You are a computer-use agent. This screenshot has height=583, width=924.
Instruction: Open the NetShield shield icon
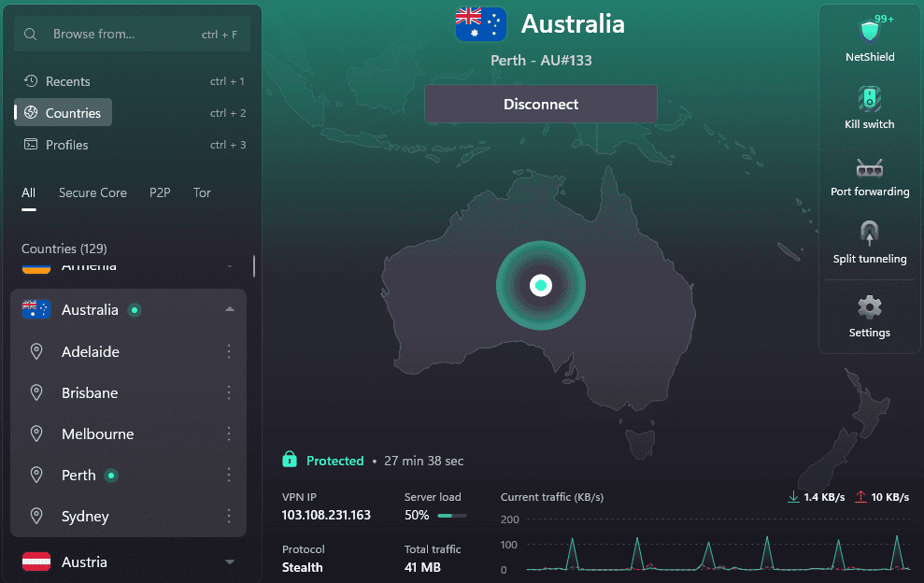[x=870, y=32]
